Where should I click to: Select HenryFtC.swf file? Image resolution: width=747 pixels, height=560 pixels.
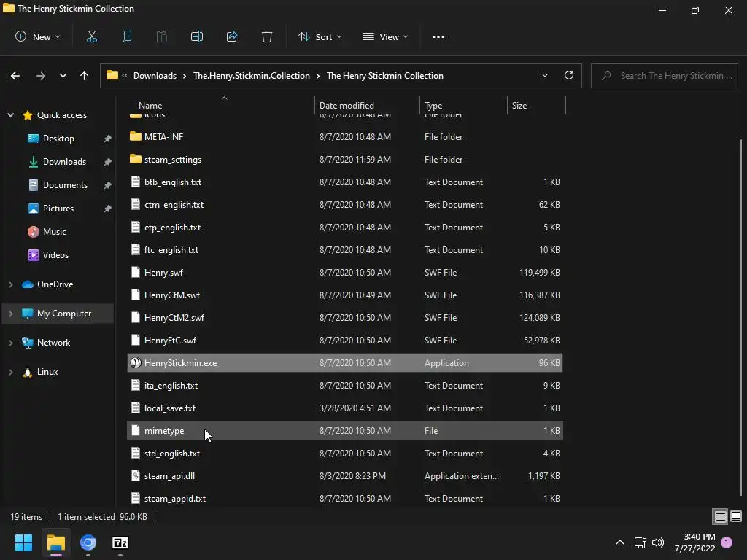[x=345, y=340]
